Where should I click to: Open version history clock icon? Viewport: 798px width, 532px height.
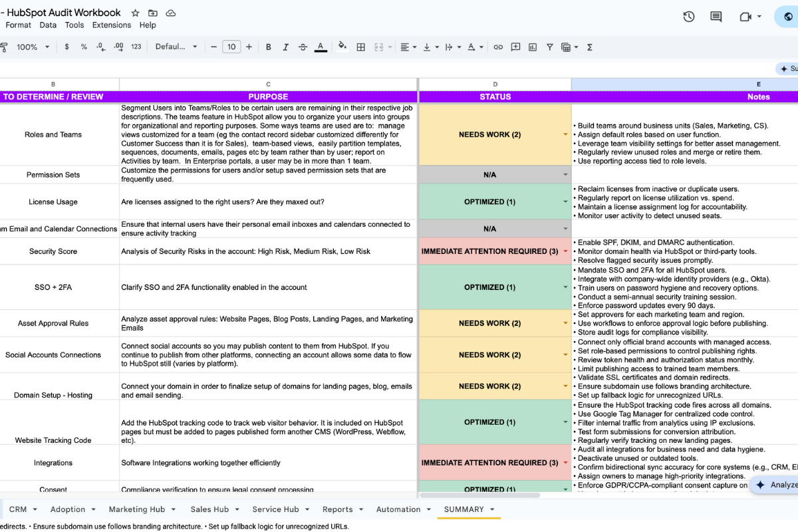click(x=689, y=17)
